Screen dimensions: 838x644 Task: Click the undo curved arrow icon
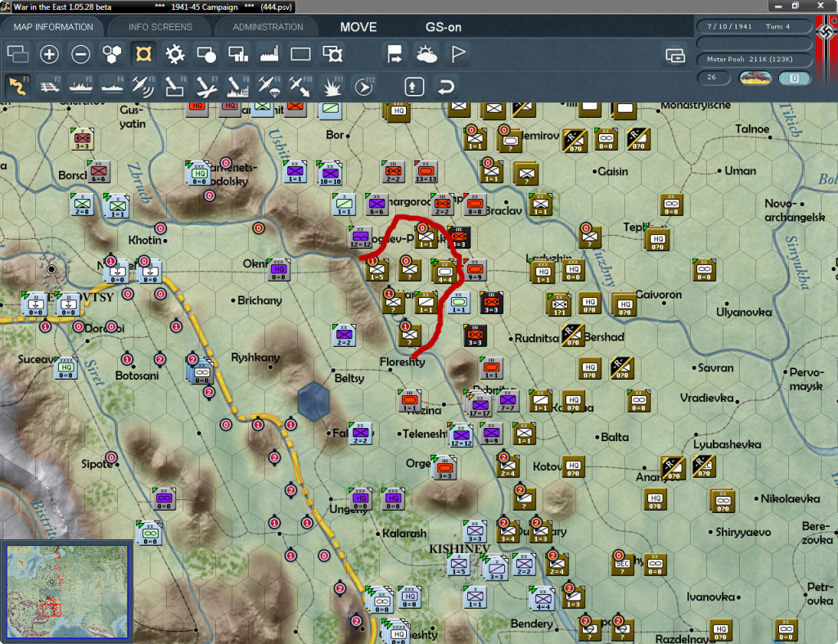[446, 86]
